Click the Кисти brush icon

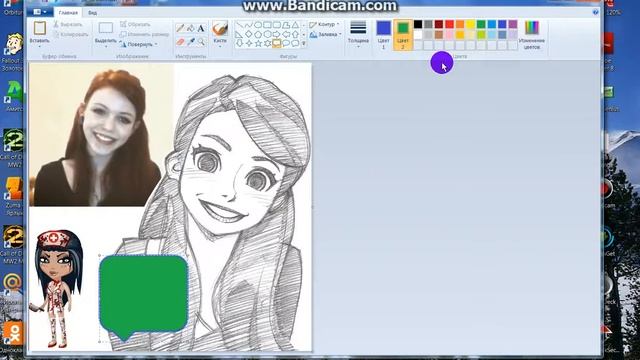pyautogui.click(x=220, y=29)
